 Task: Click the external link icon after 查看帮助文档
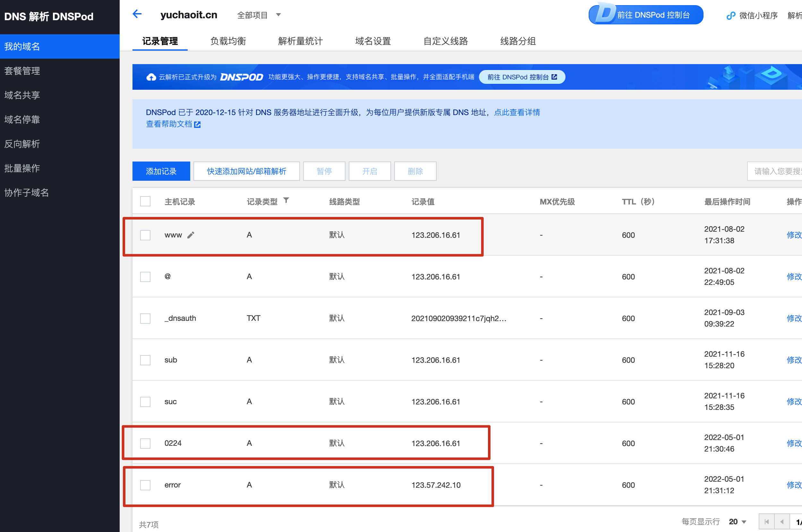[x=197, y=125]
